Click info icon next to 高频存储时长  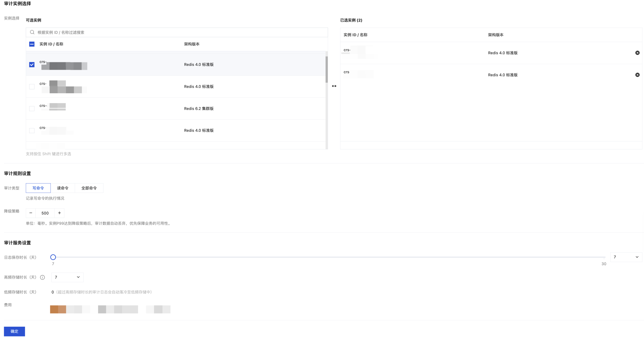pyautogui.click(x=43, y=277)
